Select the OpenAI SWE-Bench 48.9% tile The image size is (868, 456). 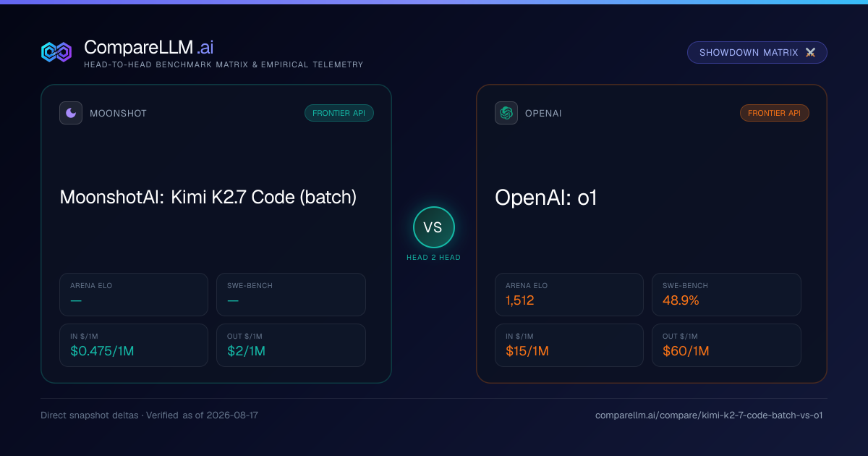tap(726, 295)
